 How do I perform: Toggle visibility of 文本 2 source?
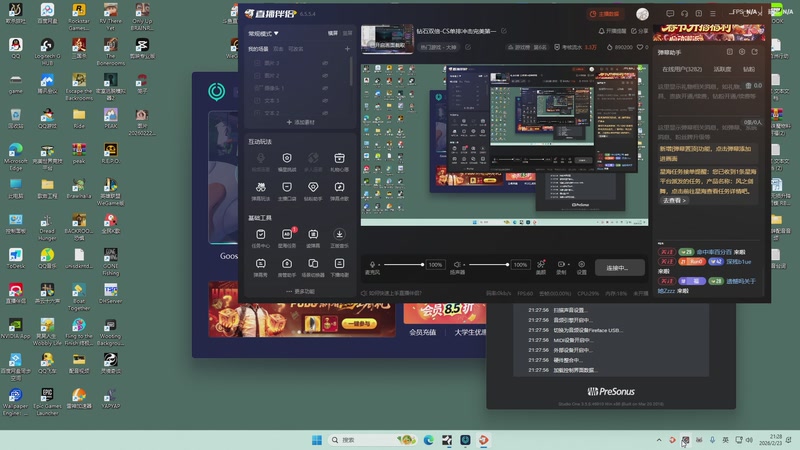click(x=325, y=113)
